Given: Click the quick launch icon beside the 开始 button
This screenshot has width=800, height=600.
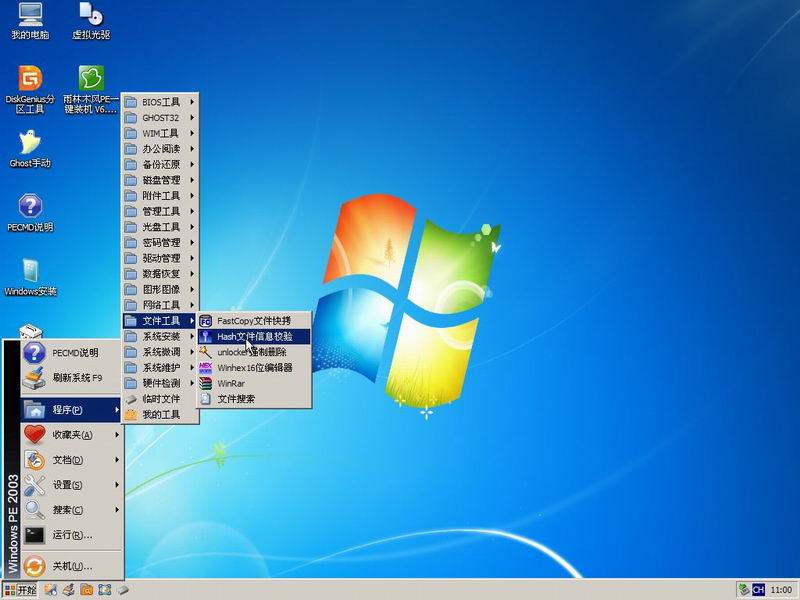Looking at the screenshot, I should (51, 590).
